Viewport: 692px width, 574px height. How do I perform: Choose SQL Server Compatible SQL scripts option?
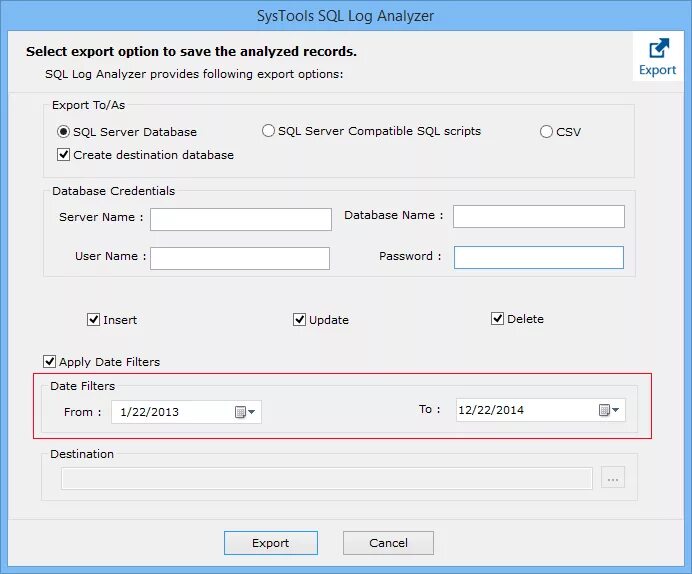tap(268, 131)
